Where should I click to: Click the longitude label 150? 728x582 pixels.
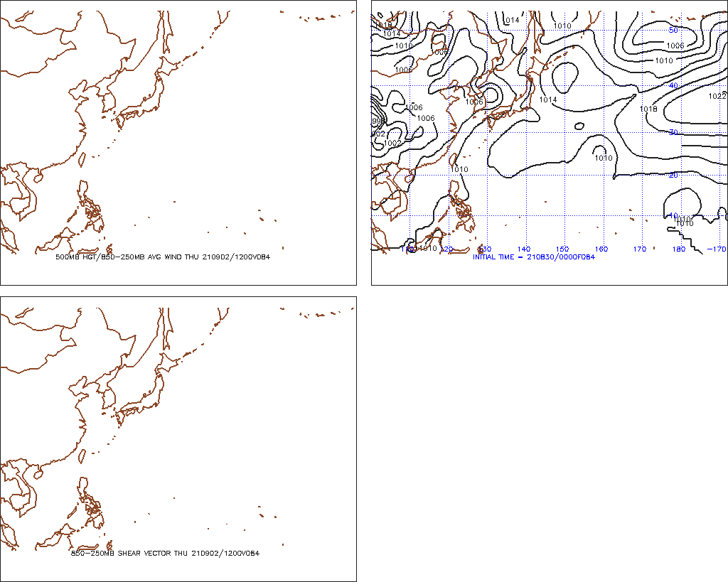pos(562,249)
